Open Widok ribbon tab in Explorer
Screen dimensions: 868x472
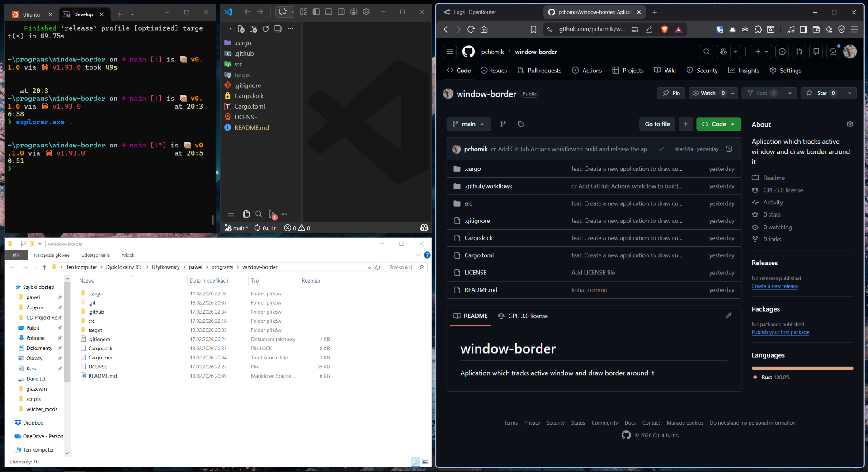(x=128, y=255)
